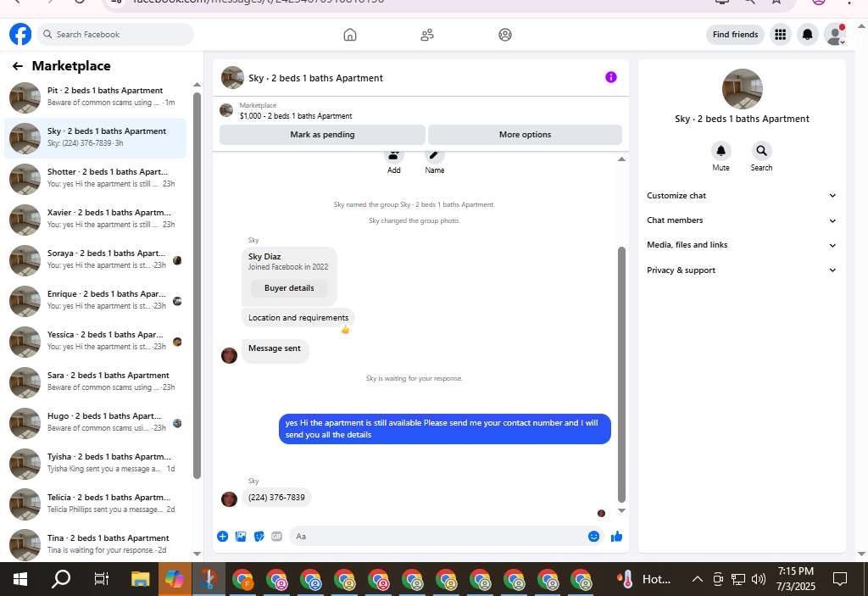Open Tina apartment conversation
The height and width of the screenshot is (596, 868).
pyautogui.click(x=95, y=544)
